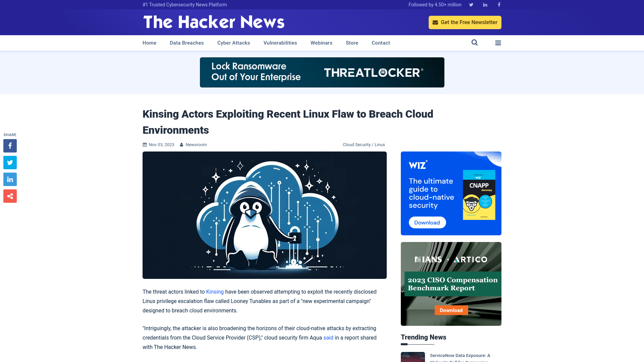Click the Data Breaches menu item

click(186, 43)
